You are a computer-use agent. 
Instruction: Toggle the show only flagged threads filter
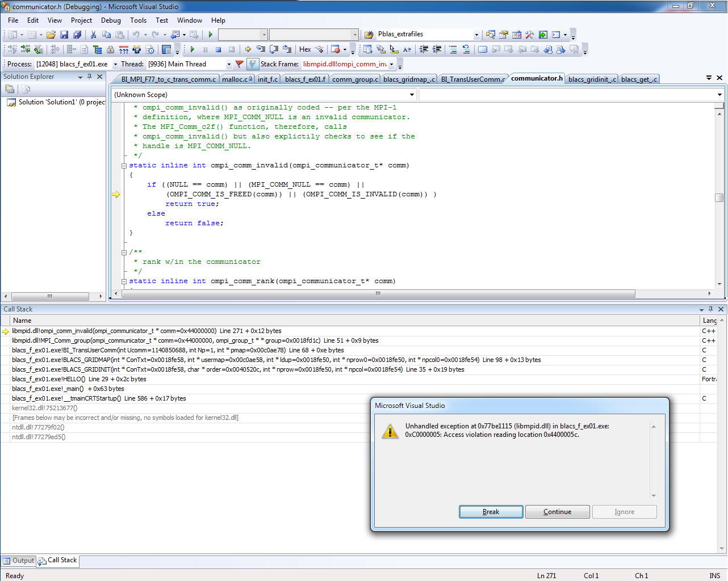[253, 64]
